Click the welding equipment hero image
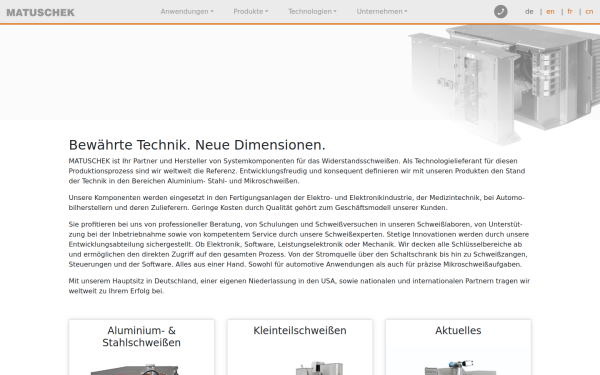The image size is (600, 375). tap(503, 84)
